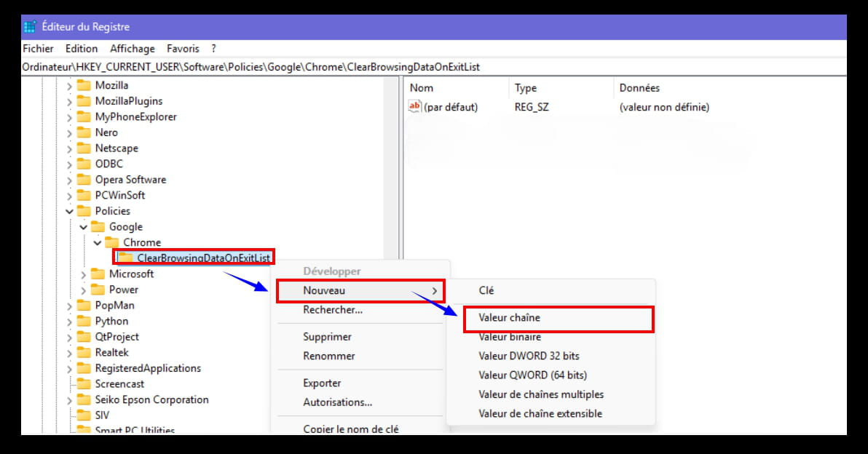
Task: Expand the Power key
Action: [84, 290]
